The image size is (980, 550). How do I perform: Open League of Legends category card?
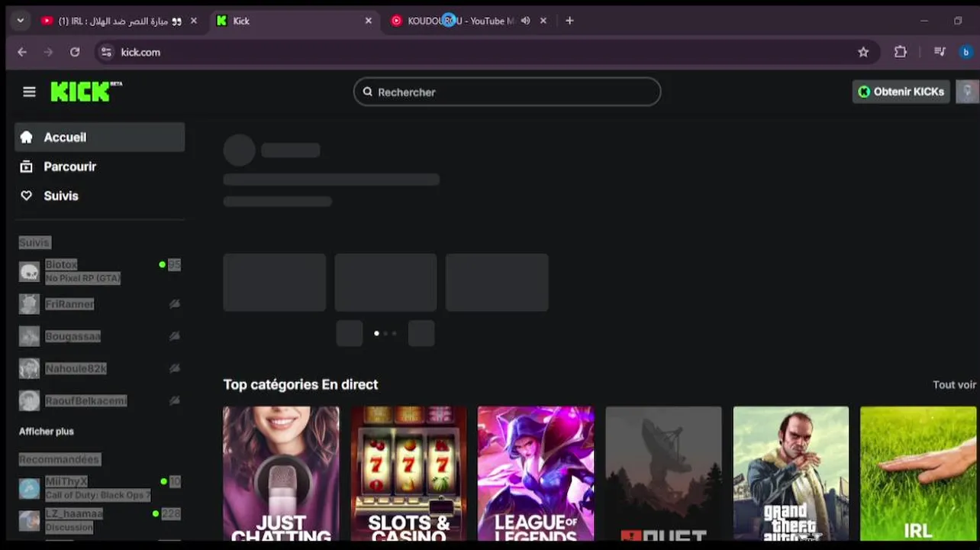(536, 474)
